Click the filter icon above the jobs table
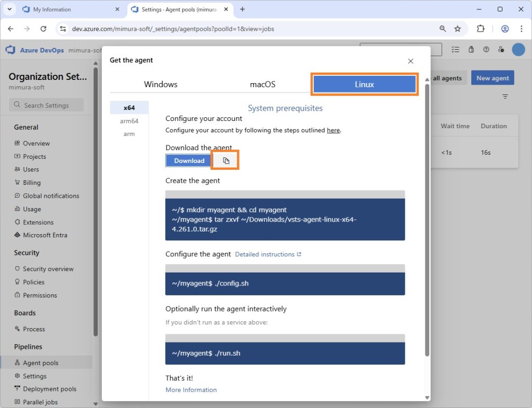The height and width of the screenshot is (408, 532). coord(505,97)
